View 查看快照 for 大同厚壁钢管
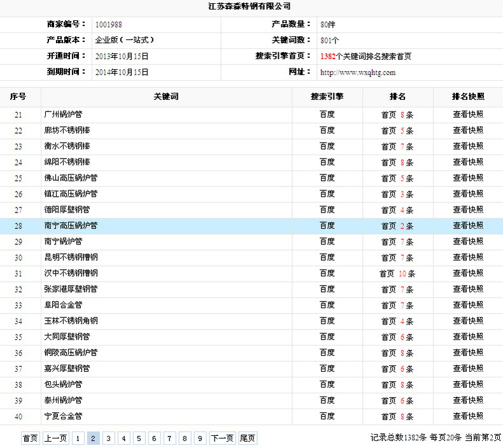 pyautogui.click(x=468, y=337)
